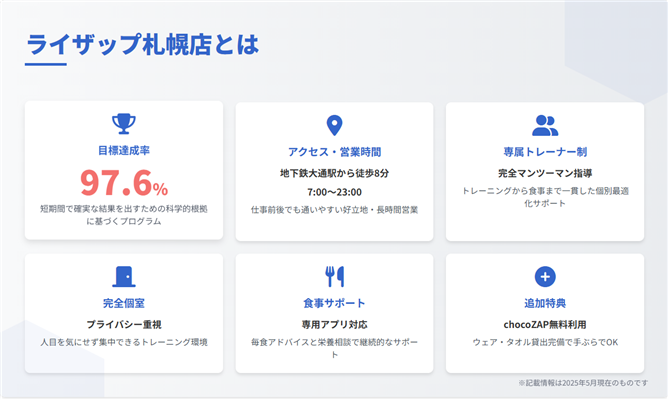The width and height of the screenshot is (668, 400).
Task: Click the text 専用アプリ対応
Action: tap(334, 325)
